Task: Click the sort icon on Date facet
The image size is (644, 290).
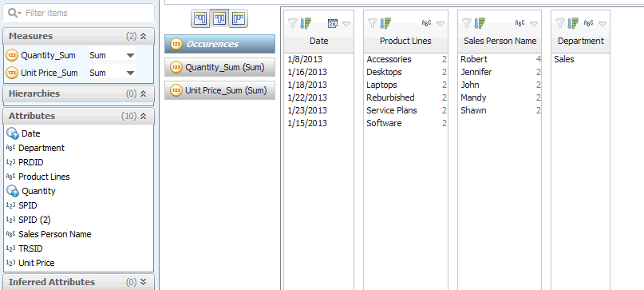Action: pos(305,23)
